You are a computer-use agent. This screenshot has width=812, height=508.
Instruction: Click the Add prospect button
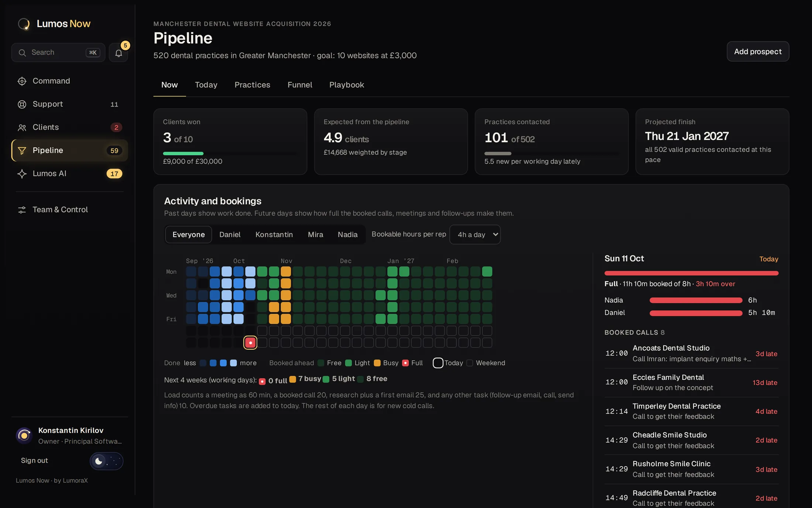(758, 51)
